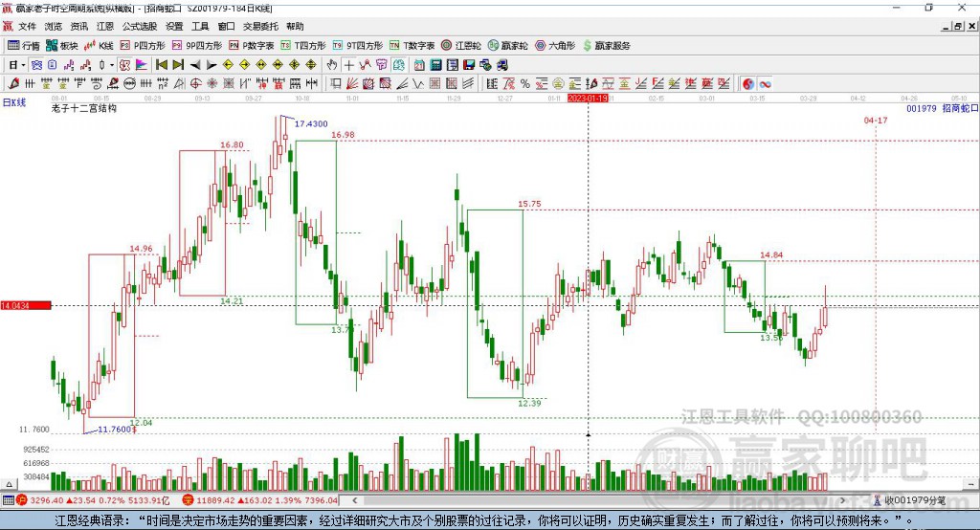The image size is (980, 530).
Task: Step forward with black right triangle
Action: pyautogui.click(x=212, y=65)
